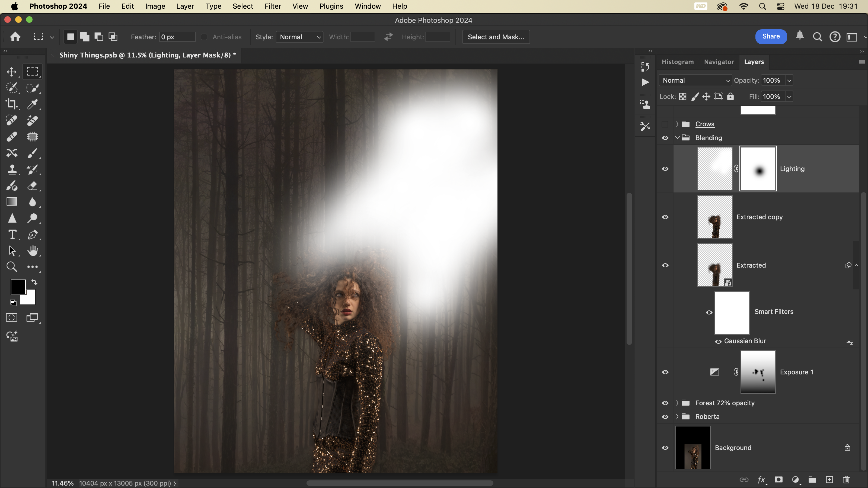
Task: Toggle visibility of the Background layer
Action: pos(665,448)
